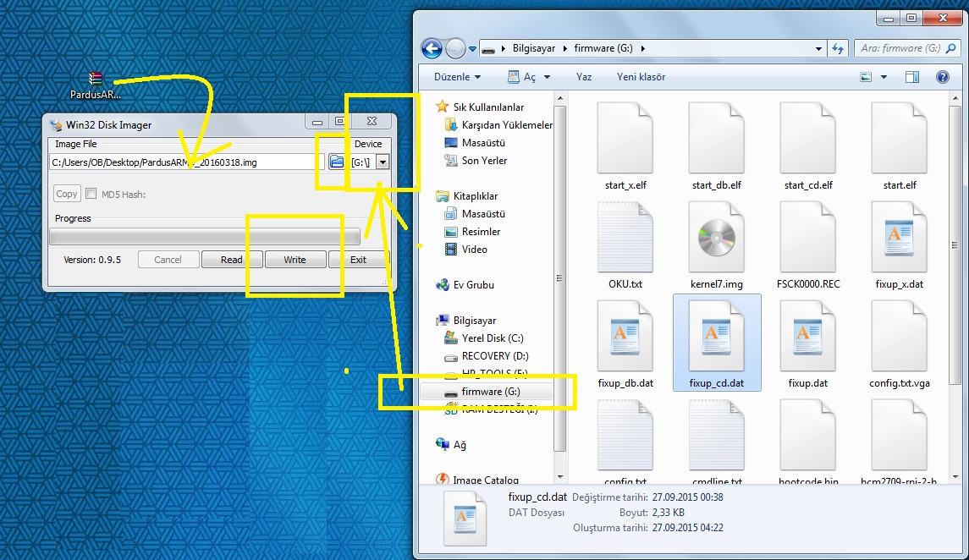This screenshot has height=560, width=969.
Task: Expand the Aç dropdown arrow
Action: pos(547,77)
